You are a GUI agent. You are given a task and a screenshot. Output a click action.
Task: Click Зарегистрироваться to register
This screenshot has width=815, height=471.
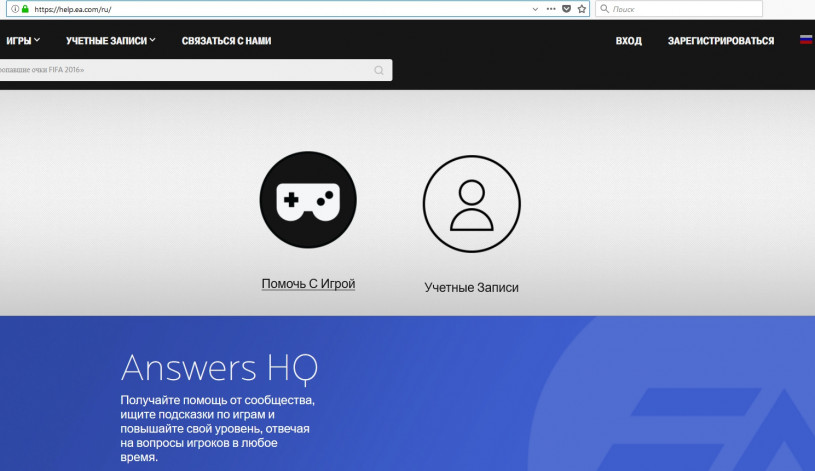(x=721, y=41)
